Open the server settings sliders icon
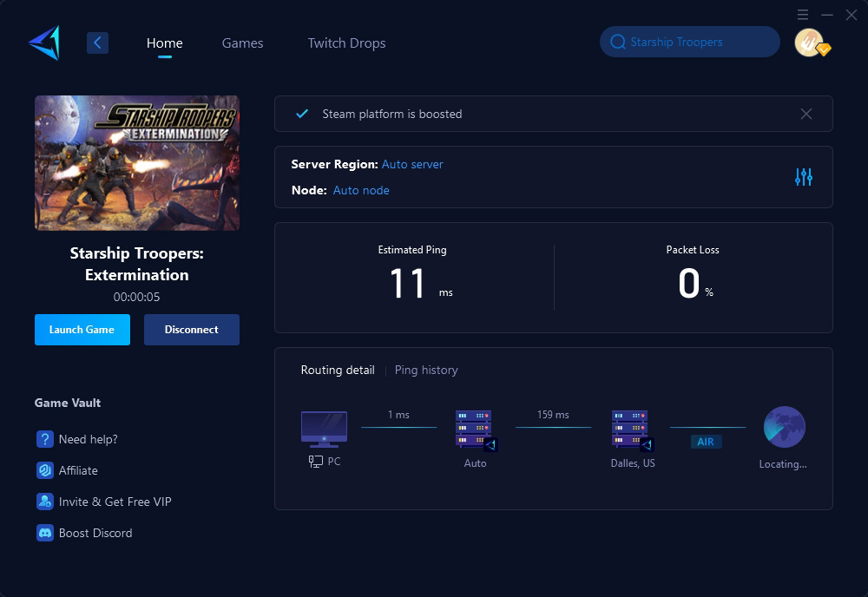The image size is (868, 597). [803, 177]
